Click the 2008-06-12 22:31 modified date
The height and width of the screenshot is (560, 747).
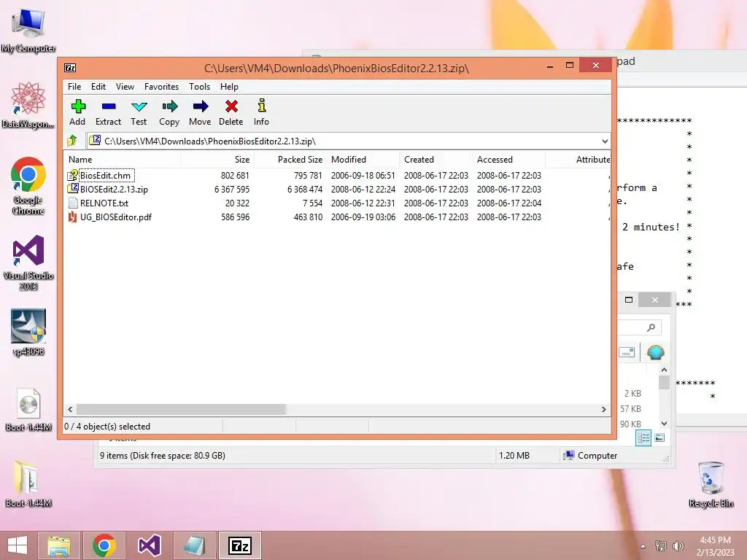click(363, 203)
